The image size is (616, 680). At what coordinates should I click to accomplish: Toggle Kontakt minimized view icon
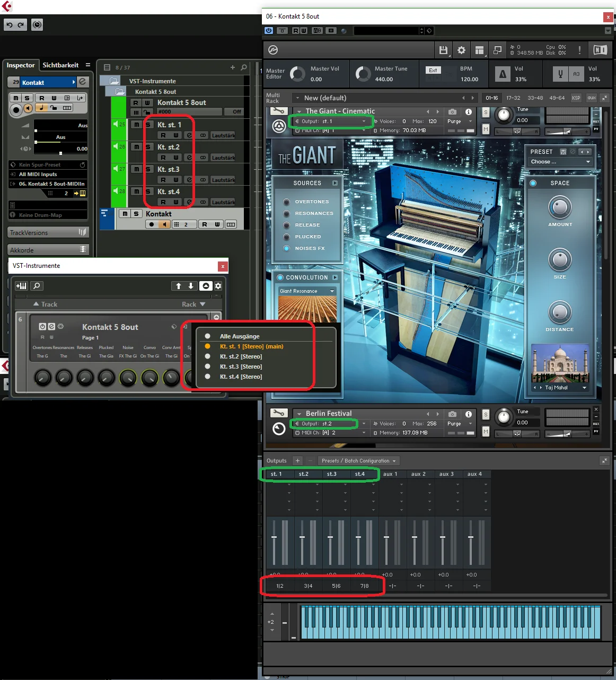coord(497,50)
